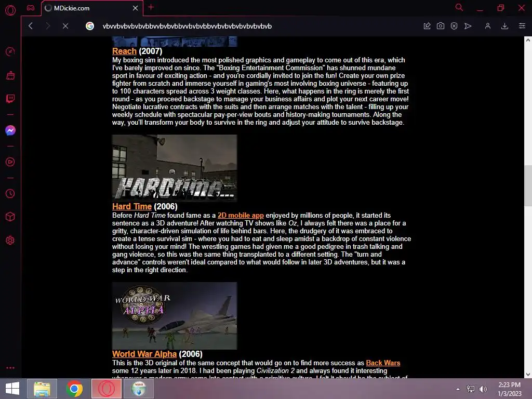Screen dimensions: 532x399
Task: Open History clock icon in sidebar
Action: 10,193
